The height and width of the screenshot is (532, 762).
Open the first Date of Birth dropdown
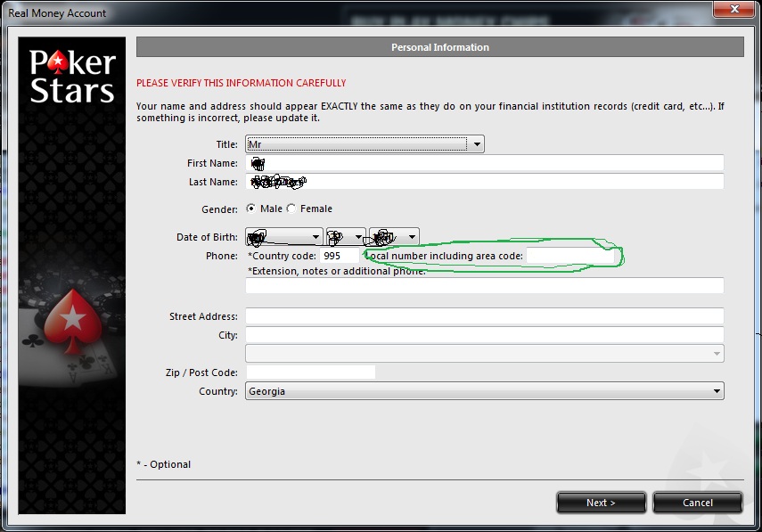pyautogui.click(x=284, y=237)
